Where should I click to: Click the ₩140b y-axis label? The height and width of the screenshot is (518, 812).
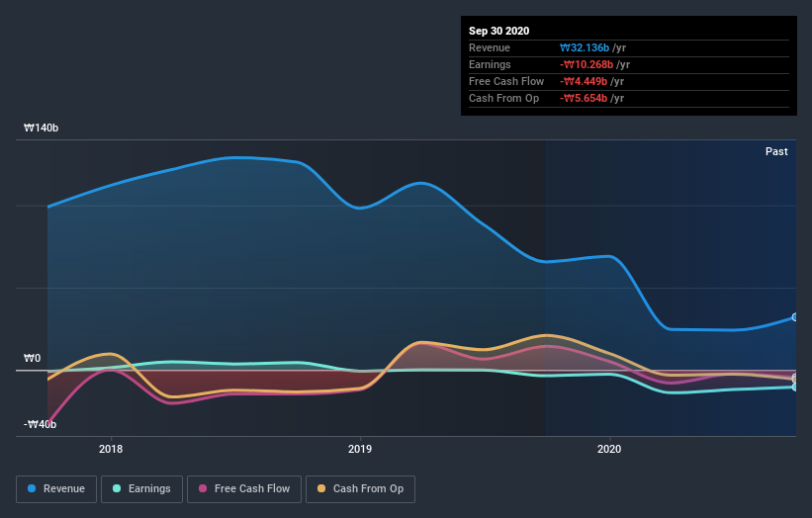coord(41,128)
